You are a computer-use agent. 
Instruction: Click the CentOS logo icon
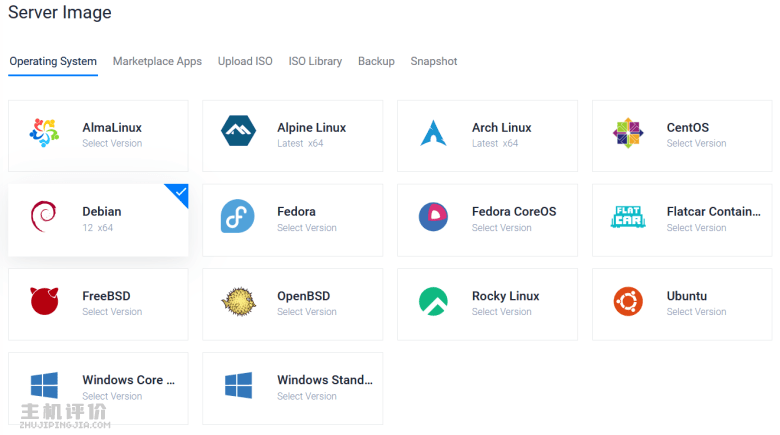pos(628,133)
